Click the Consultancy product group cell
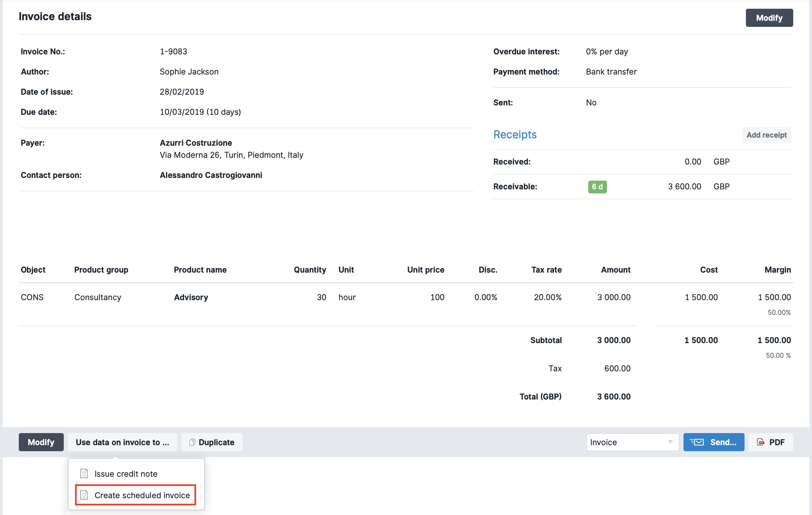Viewport: 812px width, 515px height. (x=98, y=297)
